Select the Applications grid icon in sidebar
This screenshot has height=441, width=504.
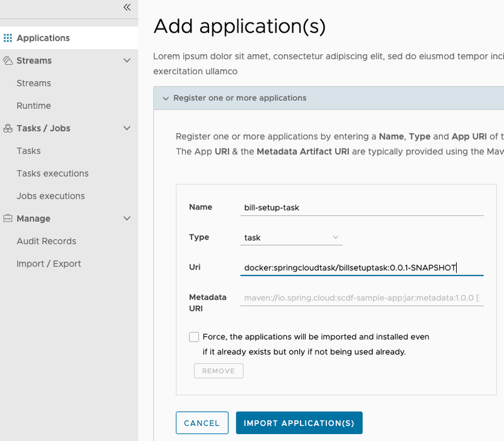(x=8, y=38)
